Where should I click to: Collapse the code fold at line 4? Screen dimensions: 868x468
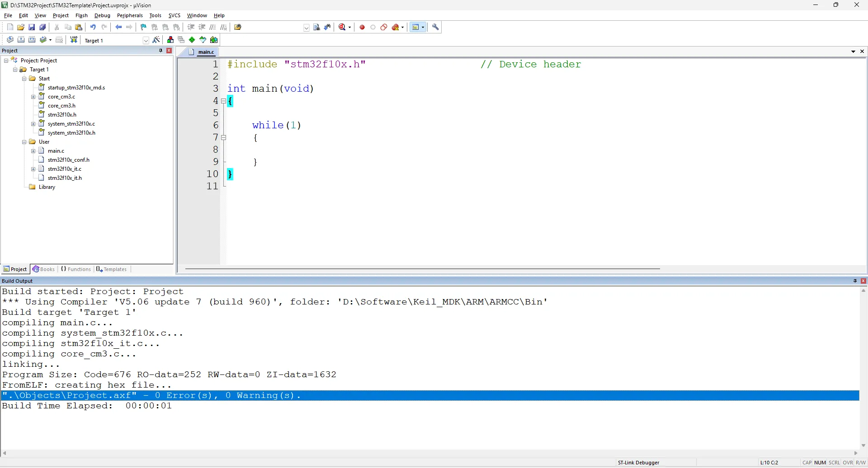click(224, 101)
